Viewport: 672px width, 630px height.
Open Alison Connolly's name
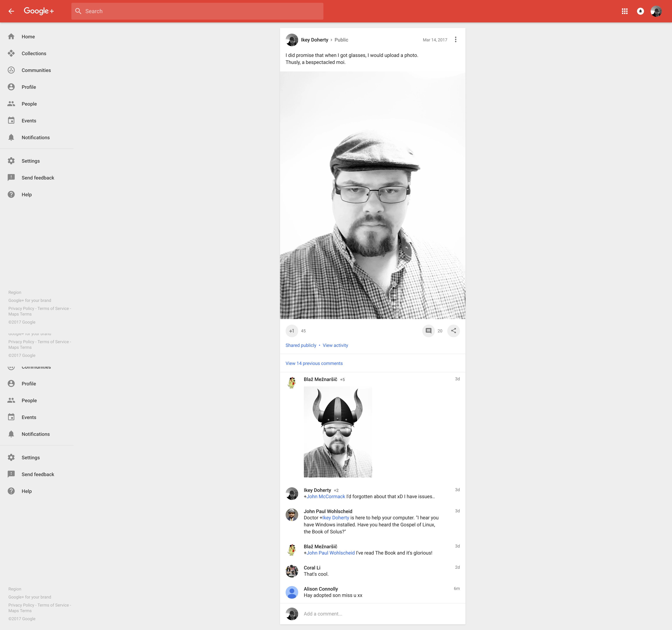click(x=321, y=589)
